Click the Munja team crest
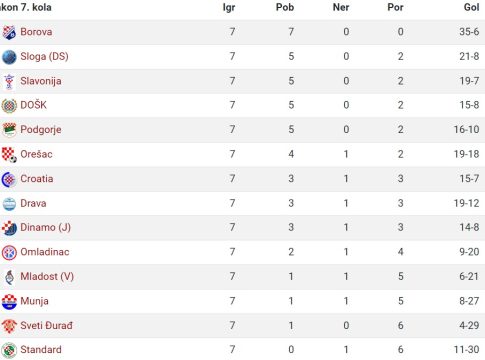Viewport: 485px width, 360px height. (x=9, y=302)
